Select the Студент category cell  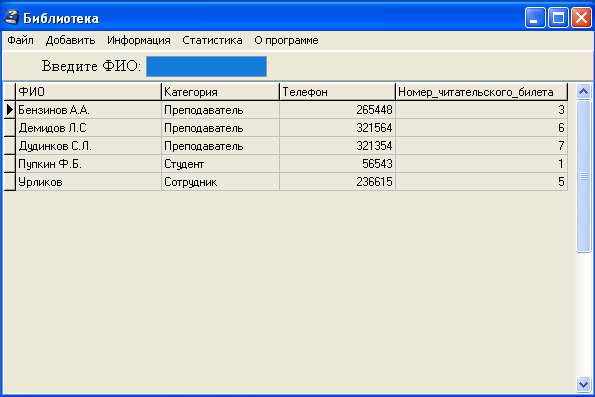(x=220, y=164)
